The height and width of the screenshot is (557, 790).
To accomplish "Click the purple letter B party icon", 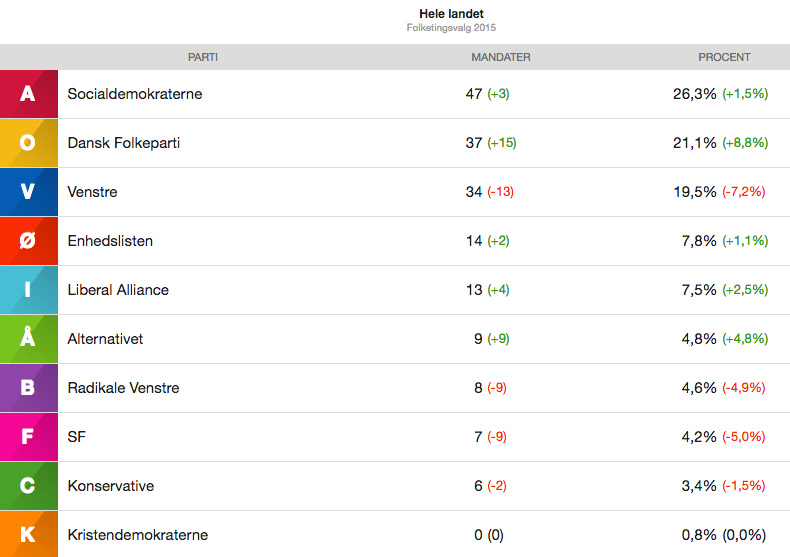I will (x=28, y=388).
